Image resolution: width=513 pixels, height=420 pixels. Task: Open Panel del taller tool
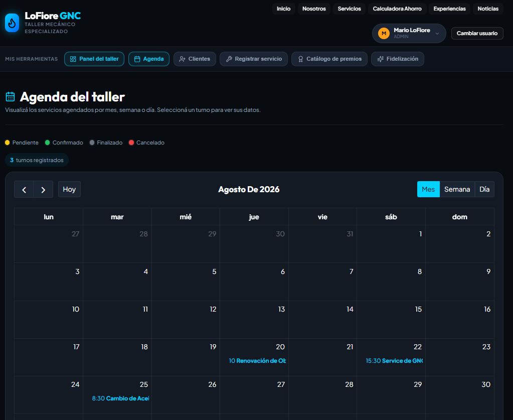[x=94, y=59]
